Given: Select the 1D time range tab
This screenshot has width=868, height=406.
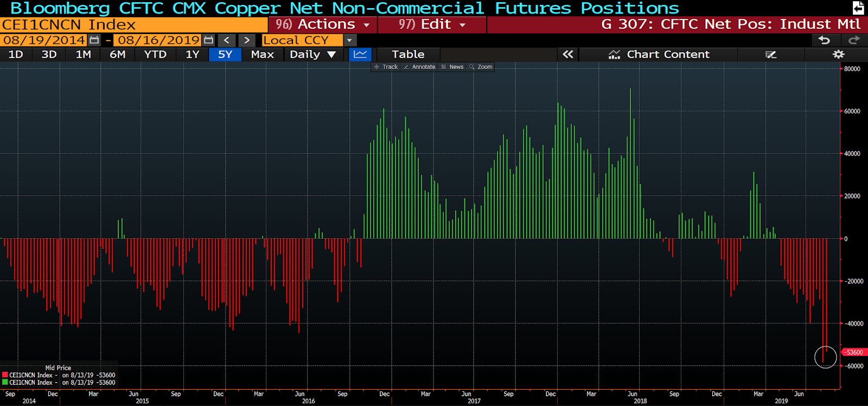Looking at the screenshot, I should 16,54.
